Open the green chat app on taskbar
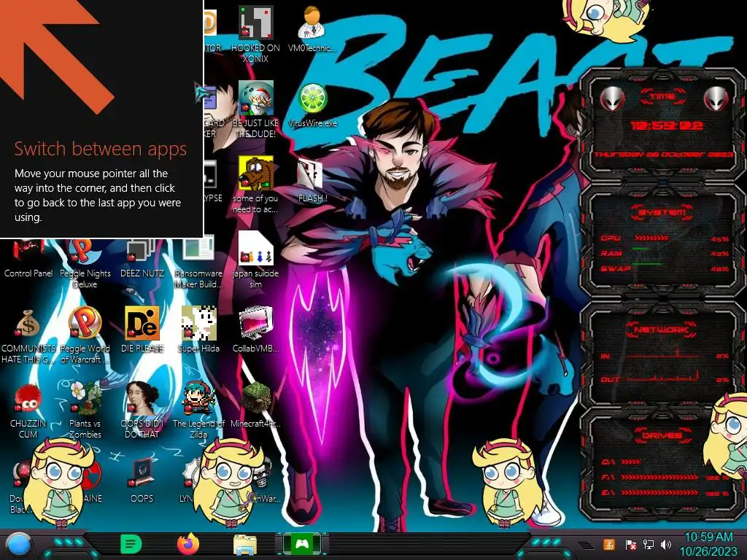Screen dimensions: 747x560 (131, 544)
